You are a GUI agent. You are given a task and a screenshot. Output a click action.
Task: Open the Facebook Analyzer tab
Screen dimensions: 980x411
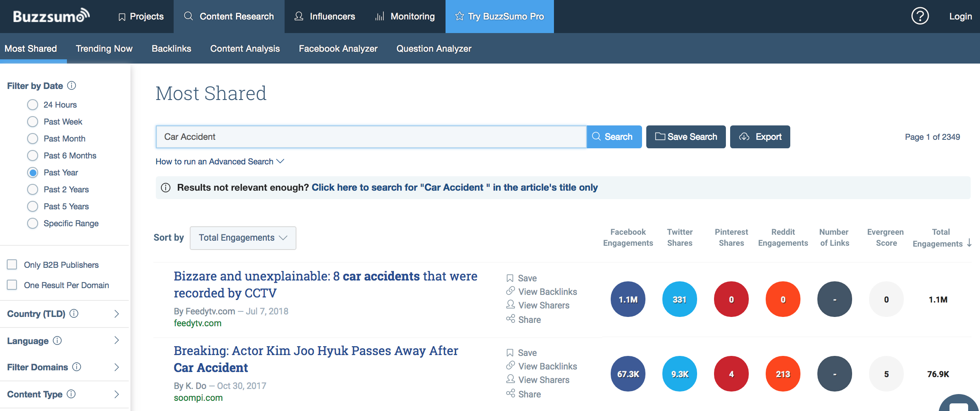coord(338,49)
